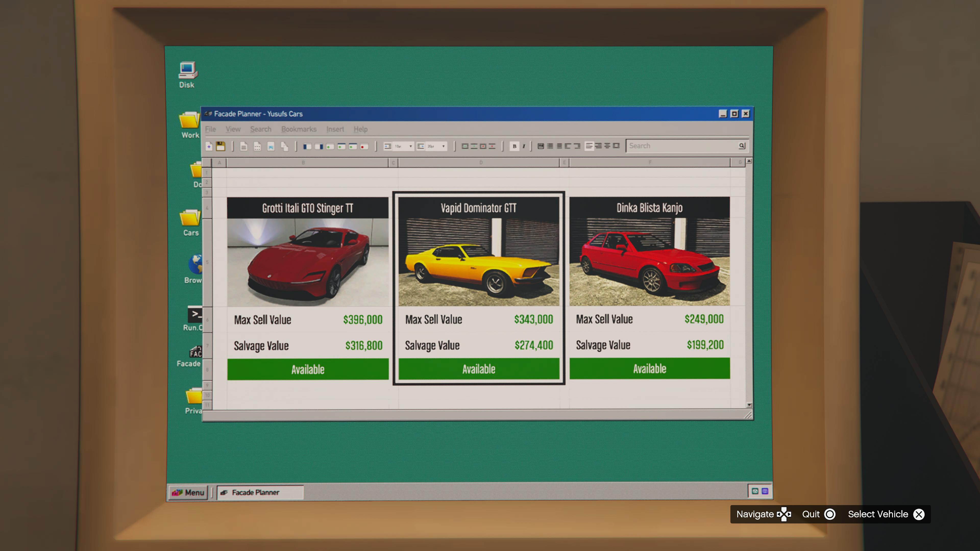Click the Menu start button

(x=188, y=492)
